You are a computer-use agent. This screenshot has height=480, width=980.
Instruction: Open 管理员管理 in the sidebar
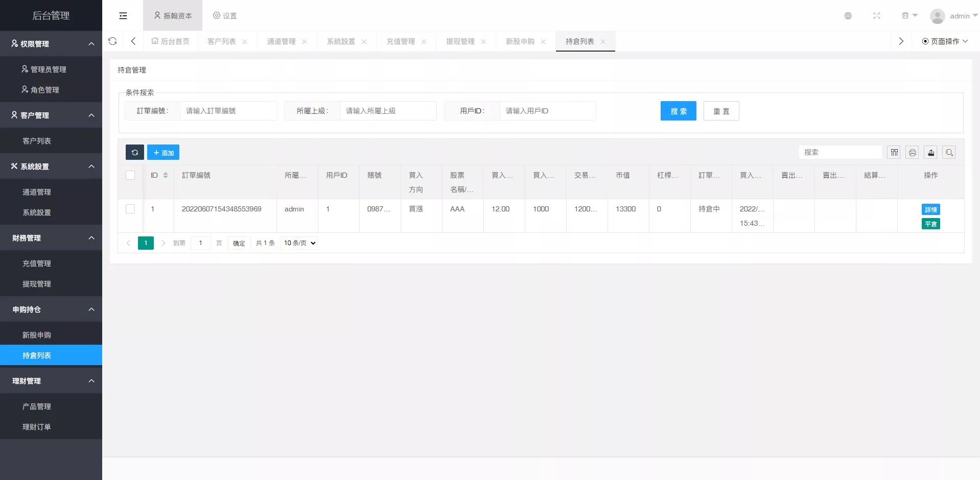[51, 69]
